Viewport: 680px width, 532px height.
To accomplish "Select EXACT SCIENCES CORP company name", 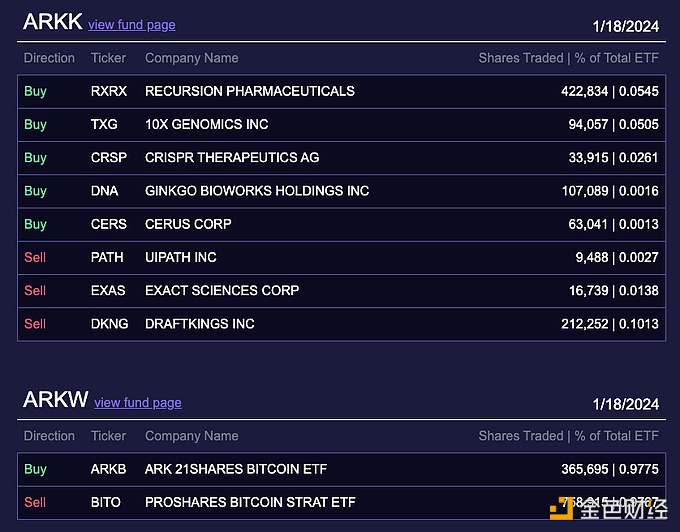I will point(222,290).
